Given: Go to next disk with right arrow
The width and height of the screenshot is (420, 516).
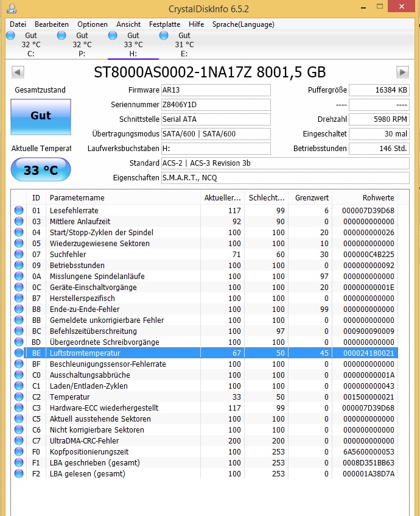Looking at the screenshot, I should pyautogui.click(x=402, y=72).
